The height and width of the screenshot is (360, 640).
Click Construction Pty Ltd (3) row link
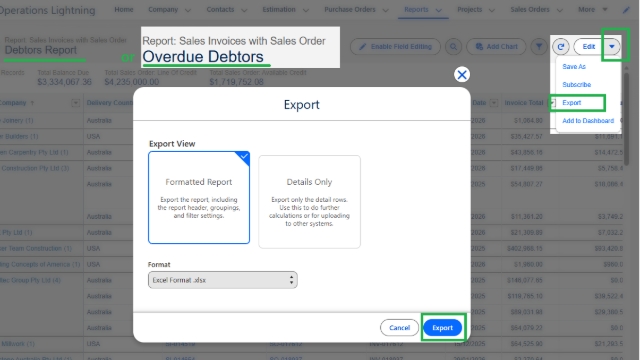[x=35, y=168]
